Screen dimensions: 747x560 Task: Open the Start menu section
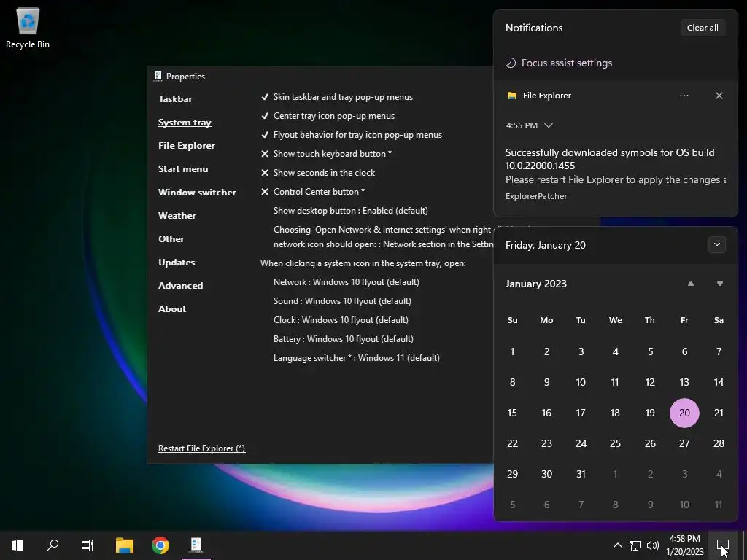(183, 169)
